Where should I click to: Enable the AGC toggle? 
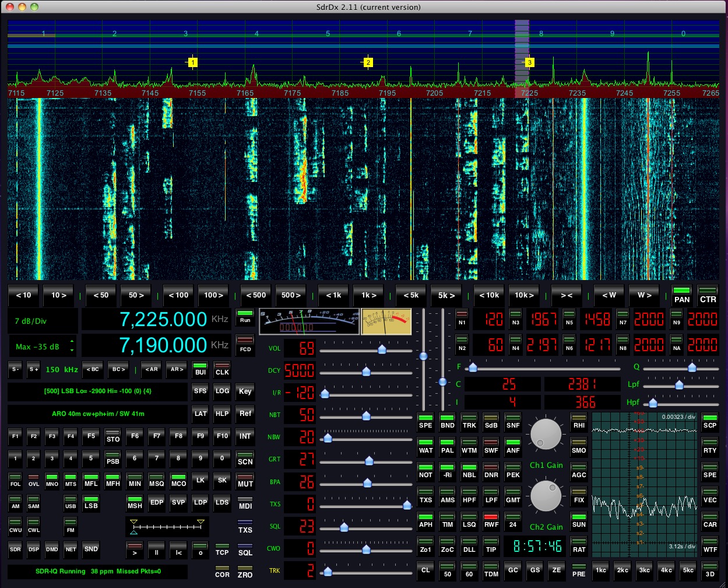(579, 473)
